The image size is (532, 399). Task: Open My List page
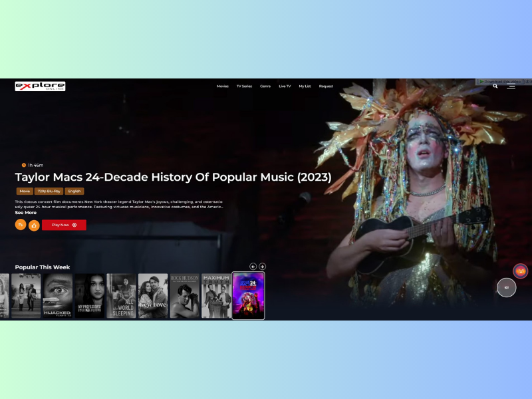[305, 86]
